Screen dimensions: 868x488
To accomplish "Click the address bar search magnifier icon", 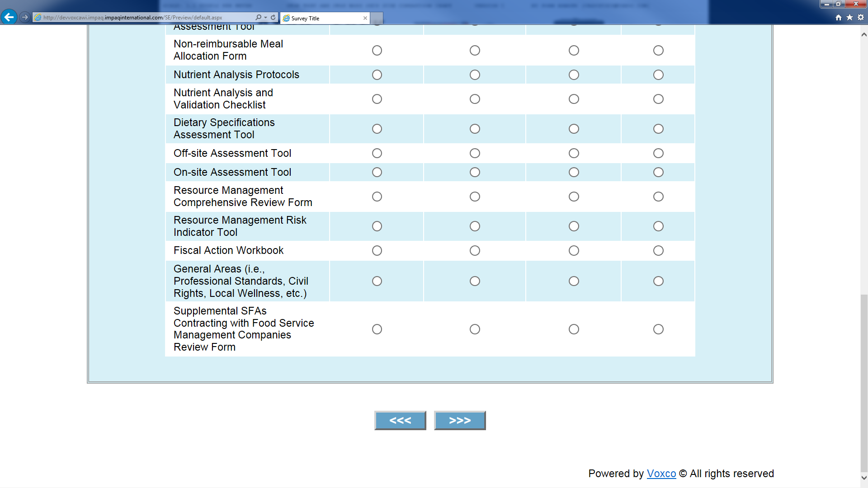I will pos(258,17).
